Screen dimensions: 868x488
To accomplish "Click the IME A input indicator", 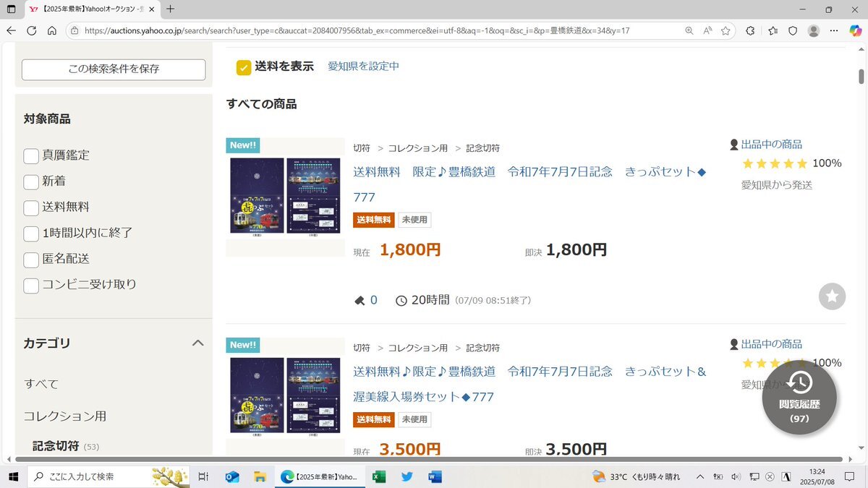I will [786, 476].
